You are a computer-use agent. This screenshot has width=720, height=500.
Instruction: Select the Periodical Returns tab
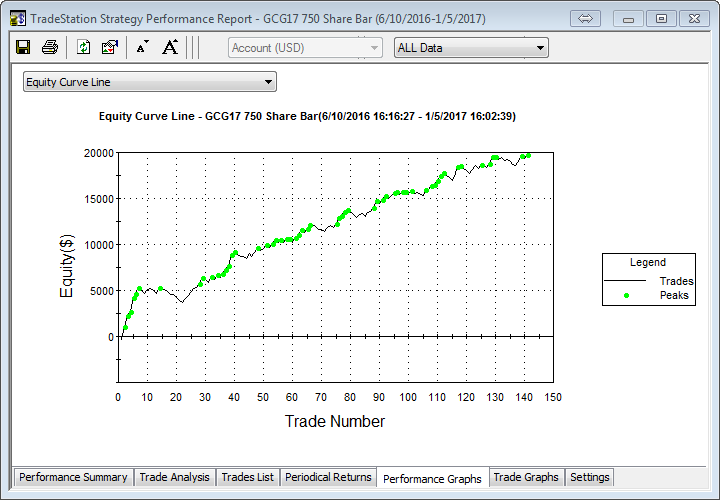327,477
